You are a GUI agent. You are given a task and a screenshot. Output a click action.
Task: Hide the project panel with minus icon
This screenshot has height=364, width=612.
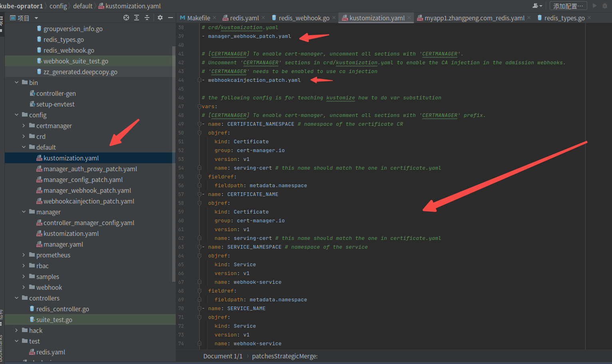tap(171, 18)
